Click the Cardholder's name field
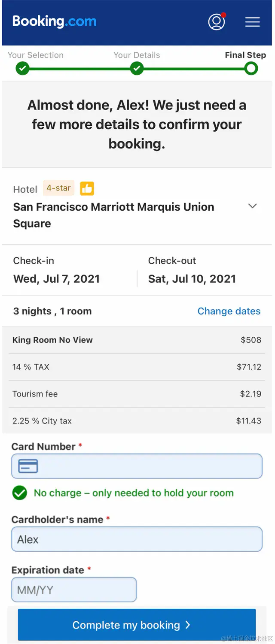The image size is (275, 644). pyautogui.click(x=137, y=539)
